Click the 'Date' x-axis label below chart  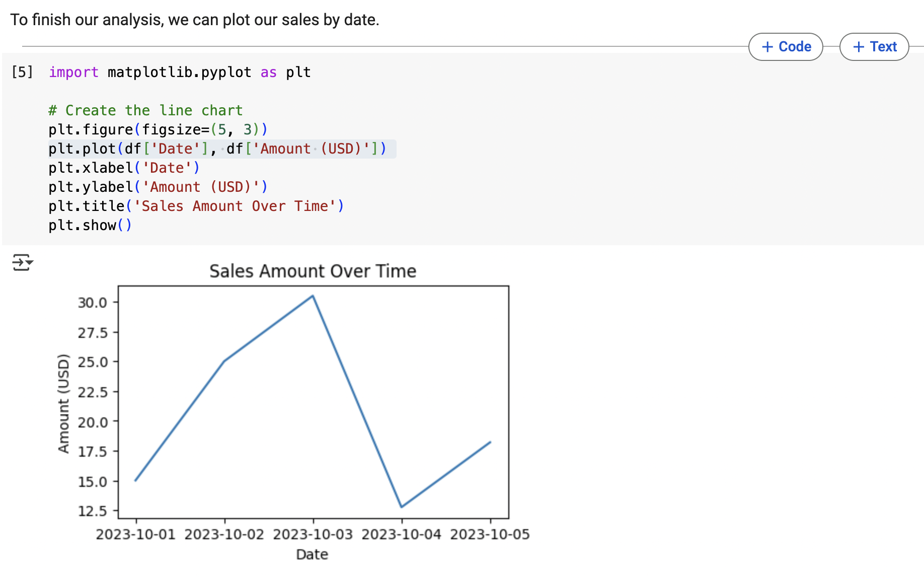312,554
